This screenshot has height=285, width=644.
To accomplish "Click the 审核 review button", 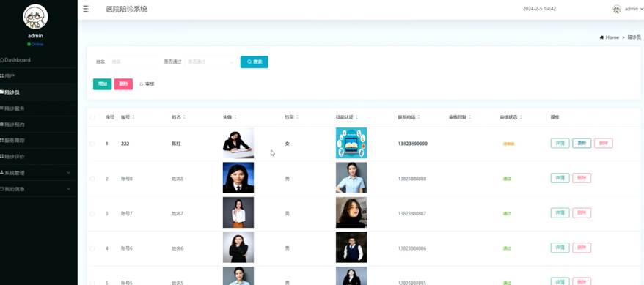I will (147, 84).
